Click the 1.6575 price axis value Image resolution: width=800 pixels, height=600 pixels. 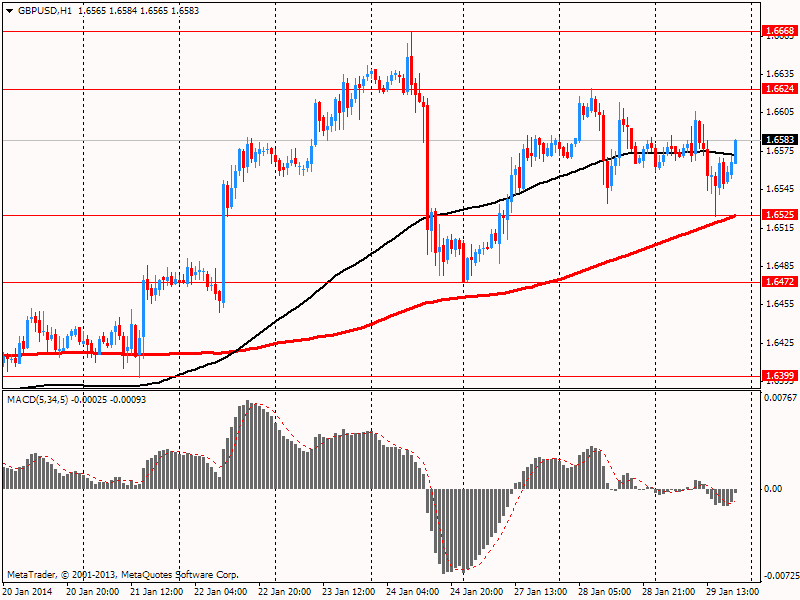pos(780,151)
